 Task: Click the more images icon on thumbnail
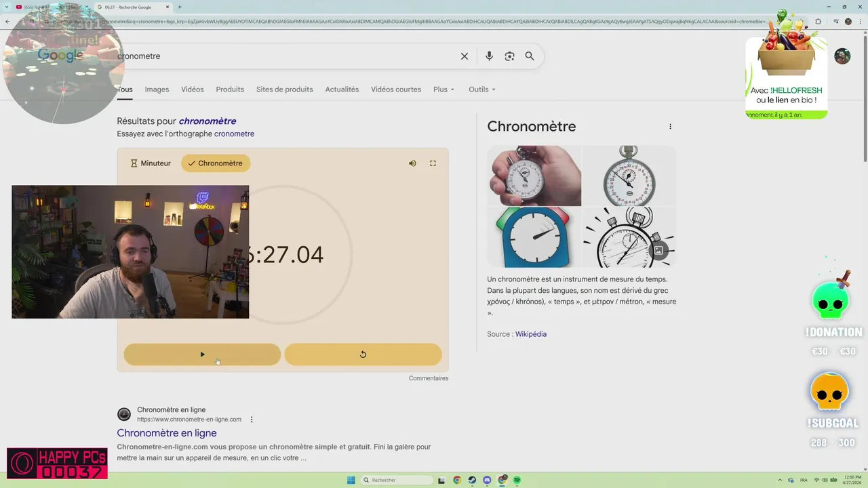[658, 250]
